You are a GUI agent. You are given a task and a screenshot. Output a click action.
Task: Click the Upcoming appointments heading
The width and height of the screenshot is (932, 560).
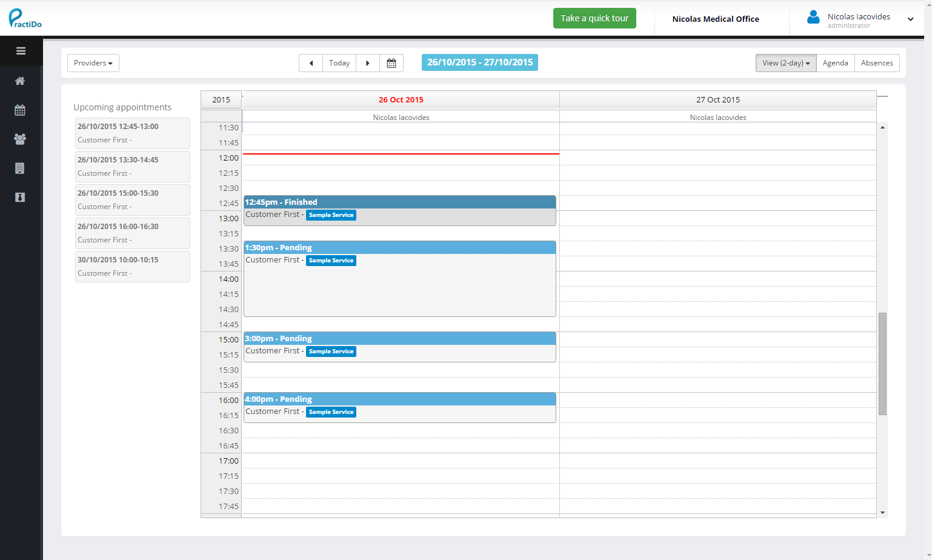point(122,107)
